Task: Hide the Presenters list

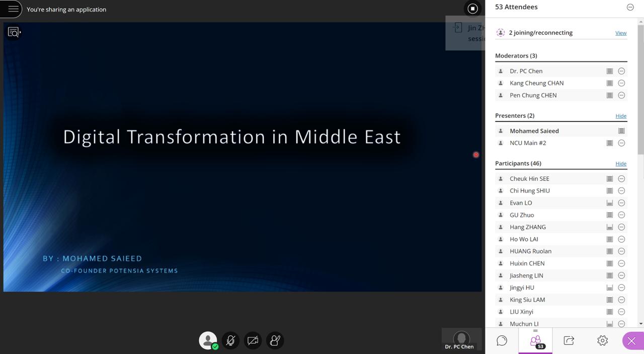Action: [x=621, y=116]
